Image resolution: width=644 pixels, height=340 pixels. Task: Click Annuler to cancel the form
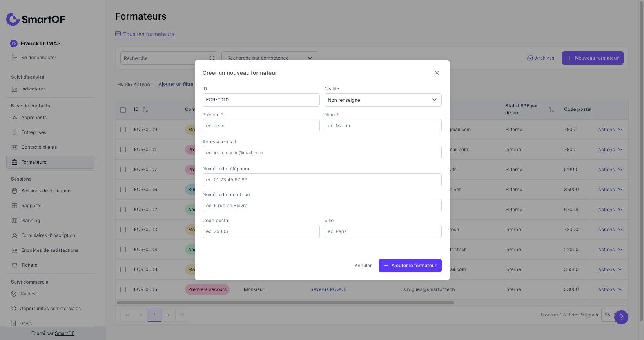tap(363, 266)
